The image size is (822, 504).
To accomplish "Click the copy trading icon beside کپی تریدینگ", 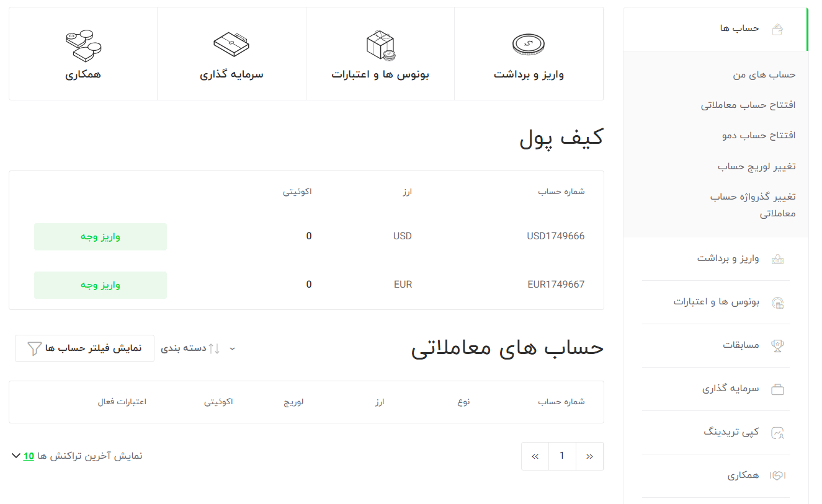I will coord(777,433).
